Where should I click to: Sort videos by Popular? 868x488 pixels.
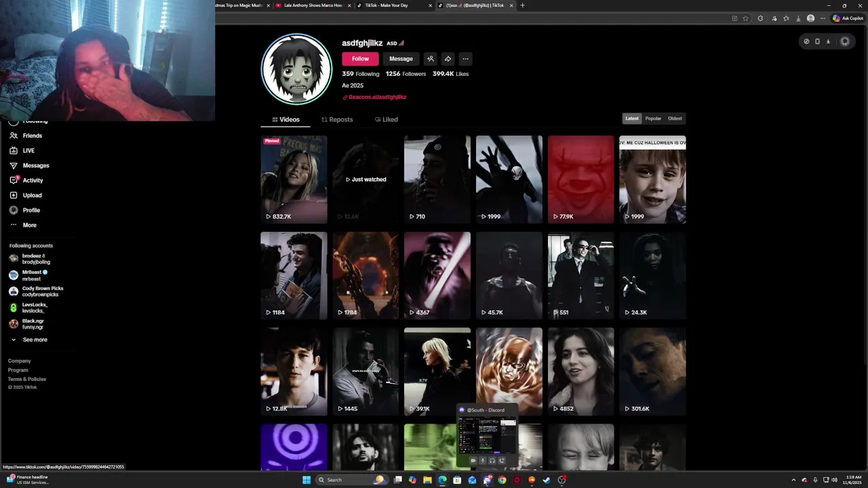653,119
